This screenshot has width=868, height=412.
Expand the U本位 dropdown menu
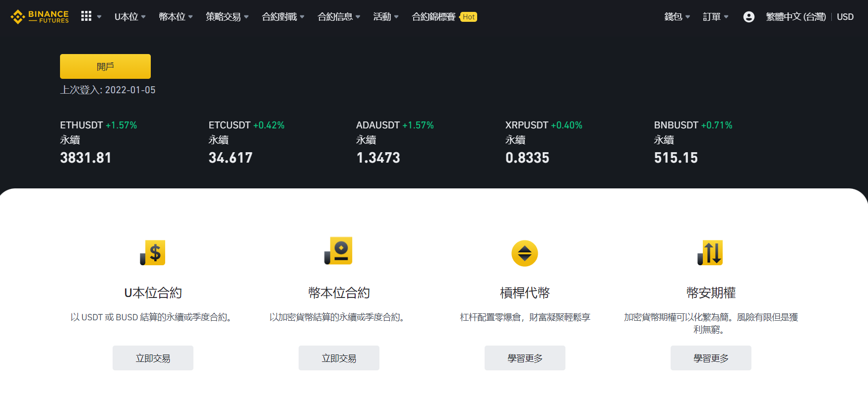(x=130, y=17)
